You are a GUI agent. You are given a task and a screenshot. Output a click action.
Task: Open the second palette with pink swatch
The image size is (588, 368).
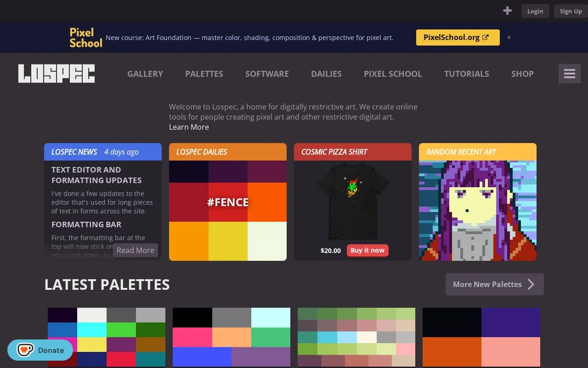[x=232, y=337]
